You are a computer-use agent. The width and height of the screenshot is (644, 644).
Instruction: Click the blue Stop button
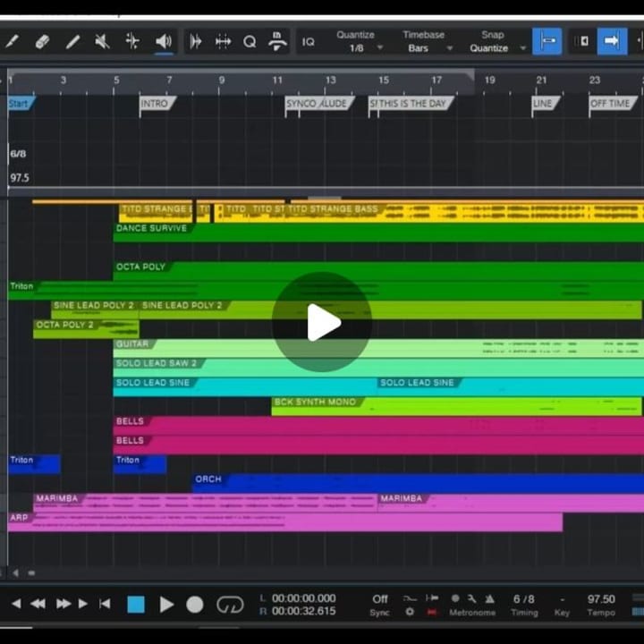pyautogui.click(x=136, y=605)
